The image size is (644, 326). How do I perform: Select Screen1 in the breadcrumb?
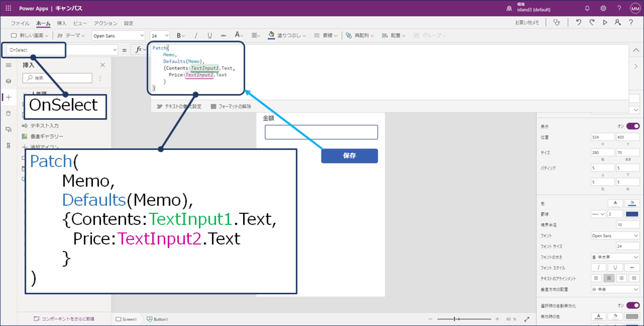[x=127, y=319]
